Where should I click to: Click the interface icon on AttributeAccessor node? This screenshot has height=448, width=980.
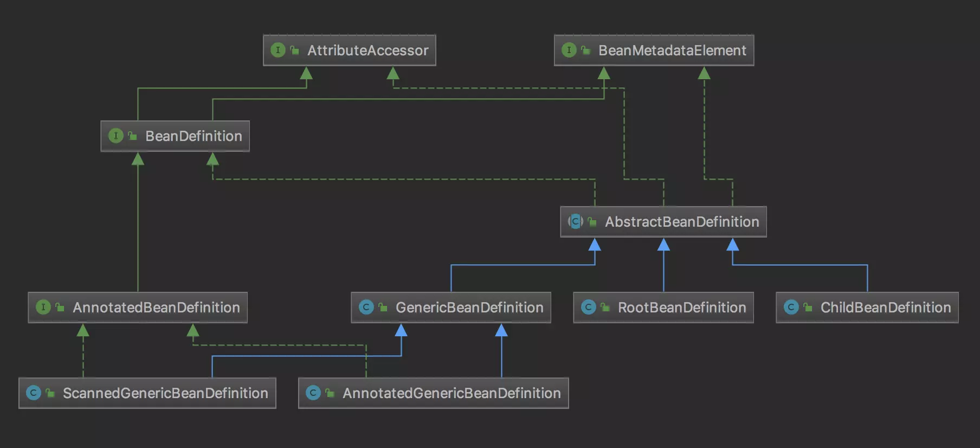tap(278, 50)
